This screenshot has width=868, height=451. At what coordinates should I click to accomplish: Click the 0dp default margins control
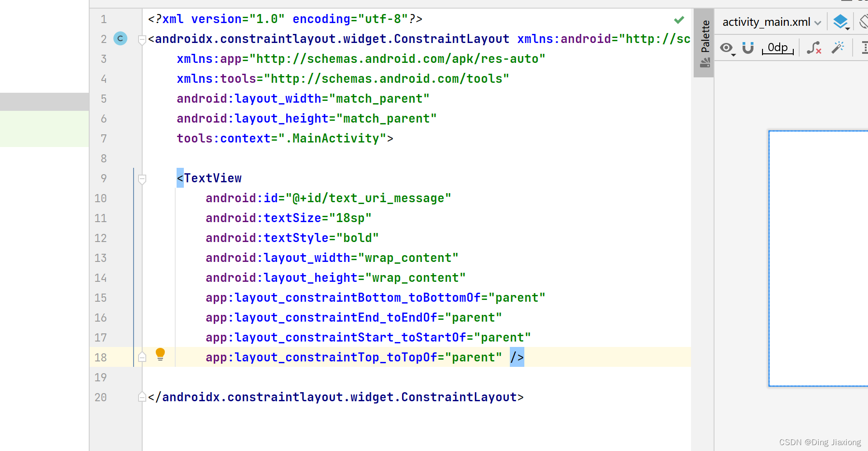pyautogui.click(x=777, y=47)
